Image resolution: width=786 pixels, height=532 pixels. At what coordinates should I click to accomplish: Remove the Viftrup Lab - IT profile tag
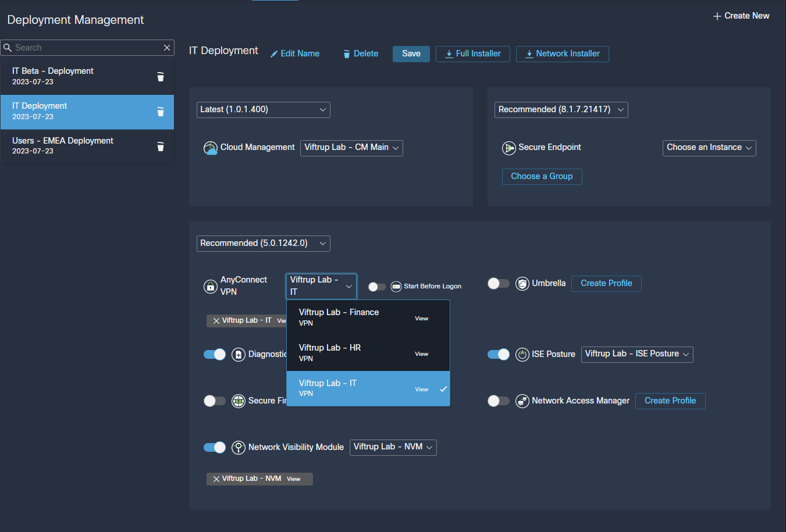coord(216,321)
